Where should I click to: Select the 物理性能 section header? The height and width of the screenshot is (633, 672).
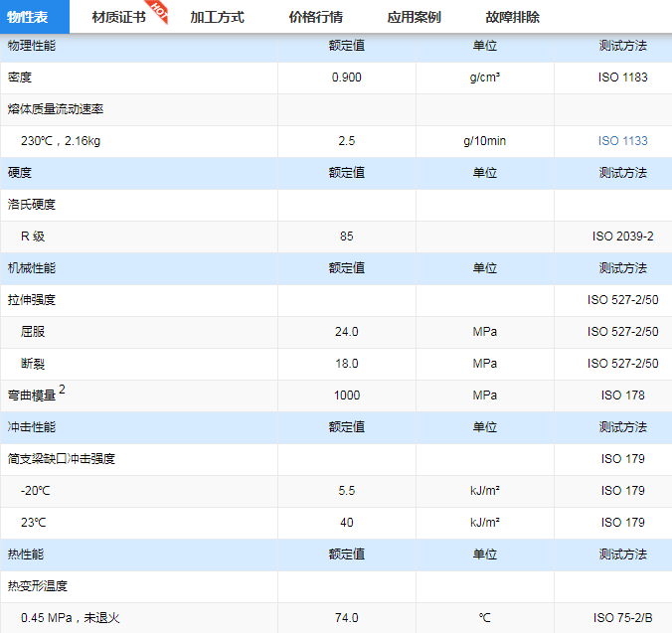coord(32,46)
